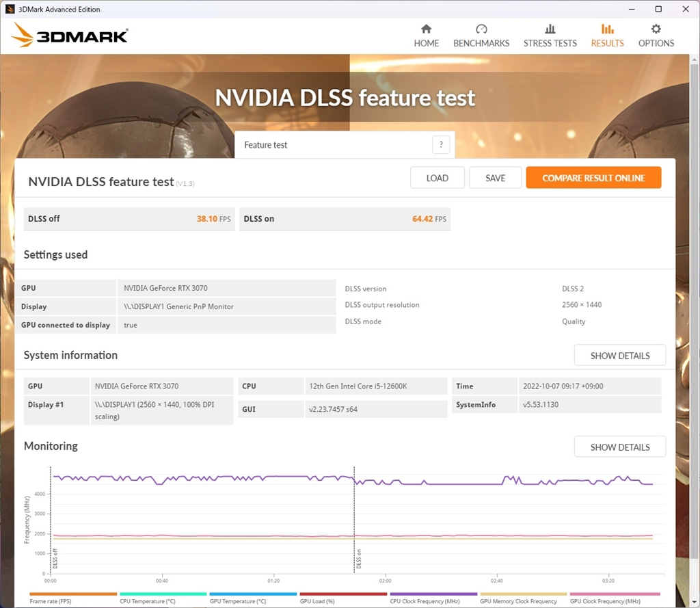Click the LOAD button
The width and height of the screenshot is (700, 608).
[x=437, y=178]
